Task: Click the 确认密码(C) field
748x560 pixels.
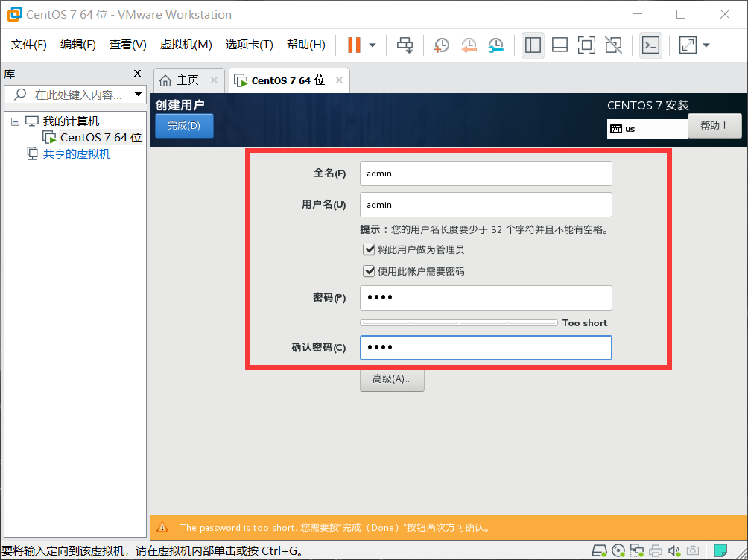Action: pyautogui.click(x=486, y=348)
